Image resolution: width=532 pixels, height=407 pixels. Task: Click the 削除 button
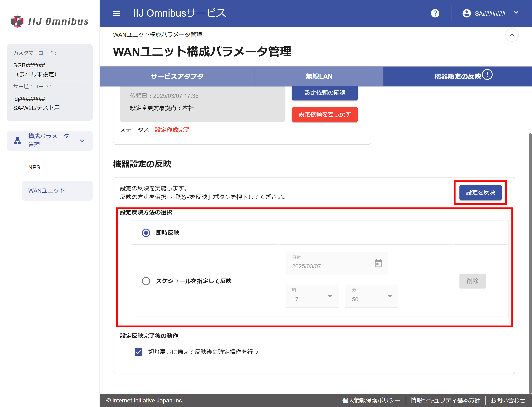coord(472,281)
